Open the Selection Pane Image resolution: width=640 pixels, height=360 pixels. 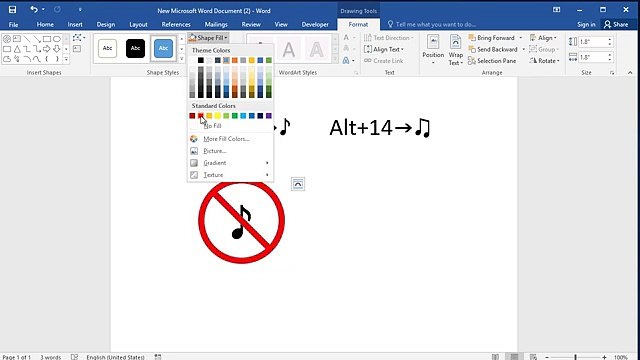click(492, 61)
